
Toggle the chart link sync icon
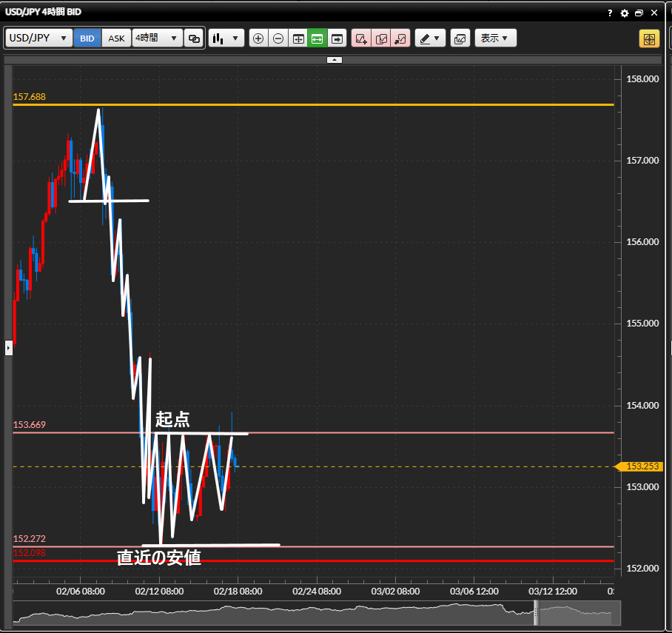coord(195,38)
